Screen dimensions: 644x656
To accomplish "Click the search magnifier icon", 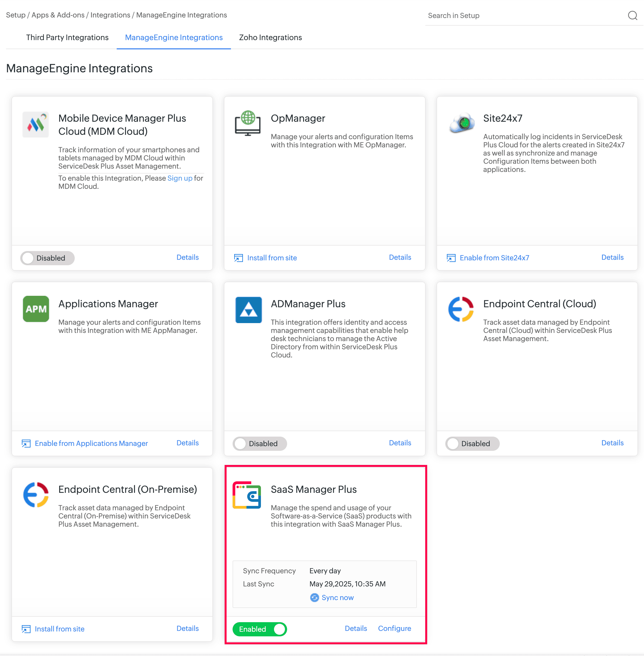I will [632, 15].
